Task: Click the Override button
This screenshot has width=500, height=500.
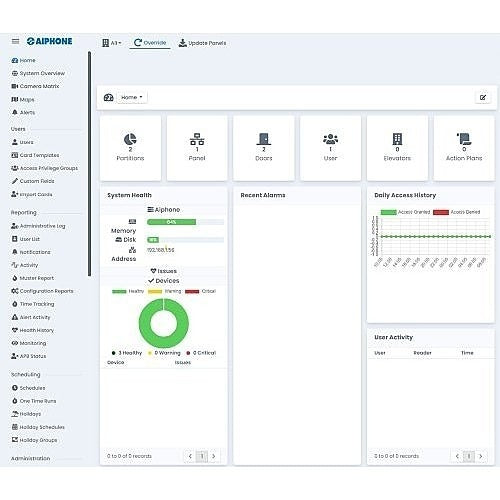Action: coord(150,43)
